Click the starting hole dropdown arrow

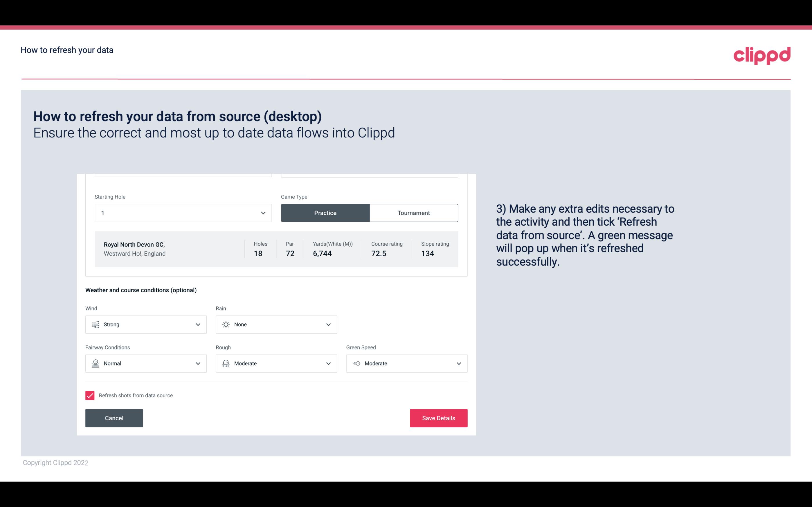(x=262, y=213)
